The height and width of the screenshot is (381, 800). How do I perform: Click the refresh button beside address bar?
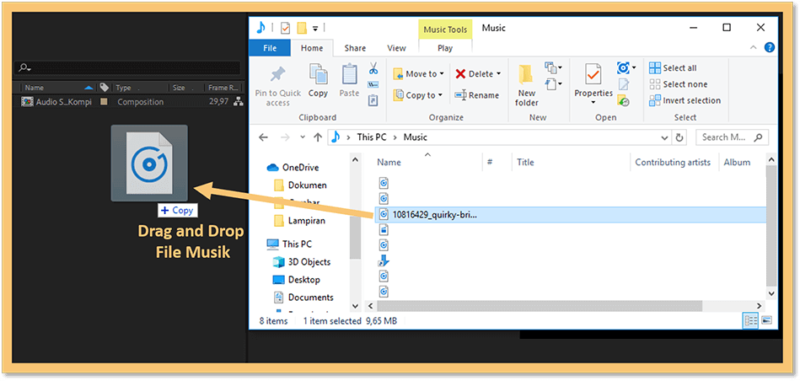(679, 138)
